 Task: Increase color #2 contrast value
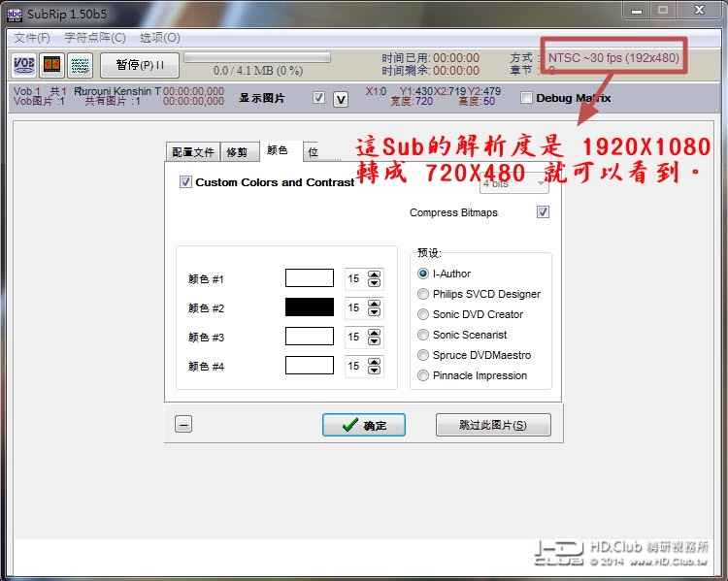coord(375,304)
